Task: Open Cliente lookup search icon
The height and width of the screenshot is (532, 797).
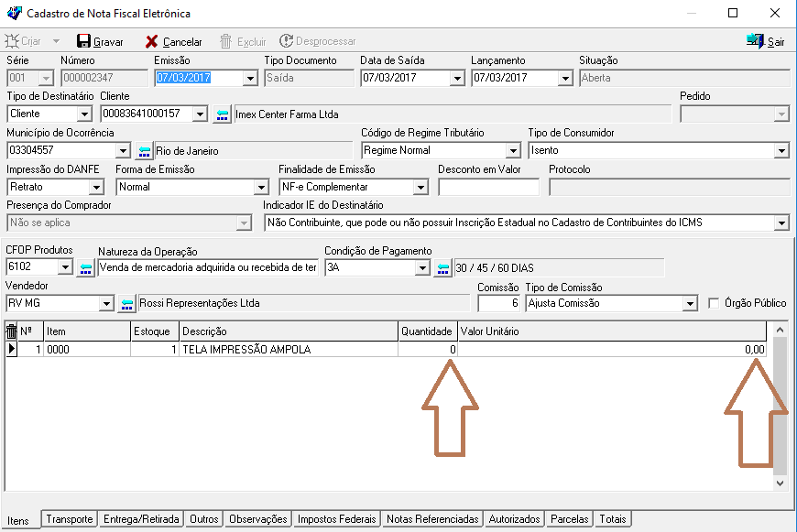Action: click(223, 114)
